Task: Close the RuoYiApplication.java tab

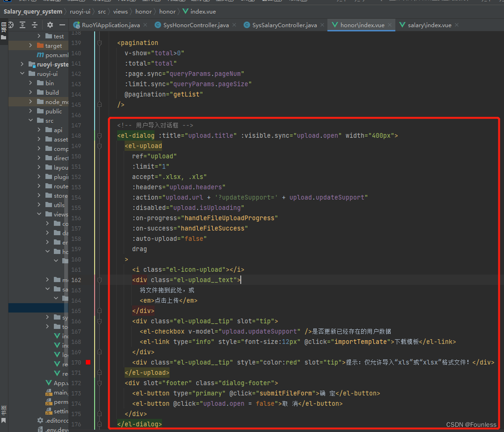Action: [x=145, y=25]
